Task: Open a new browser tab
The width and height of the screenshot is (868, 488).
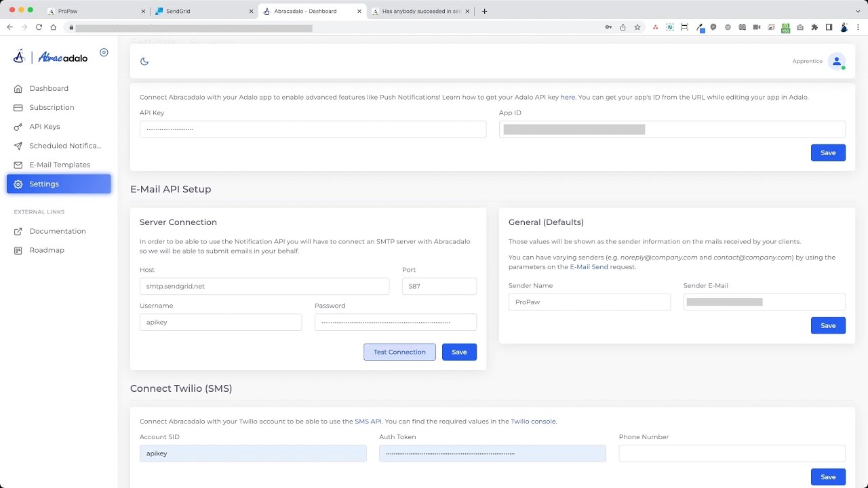Action: [484, 11]
